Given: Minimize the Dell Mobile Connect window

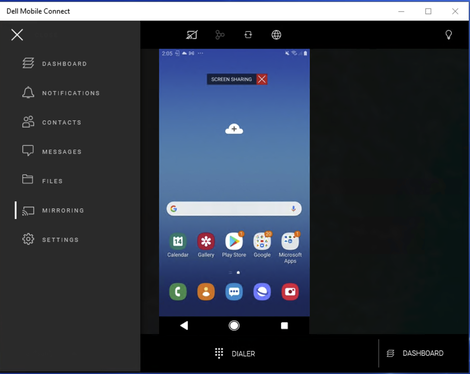Looking at the screenshot, I should [401, 11].
